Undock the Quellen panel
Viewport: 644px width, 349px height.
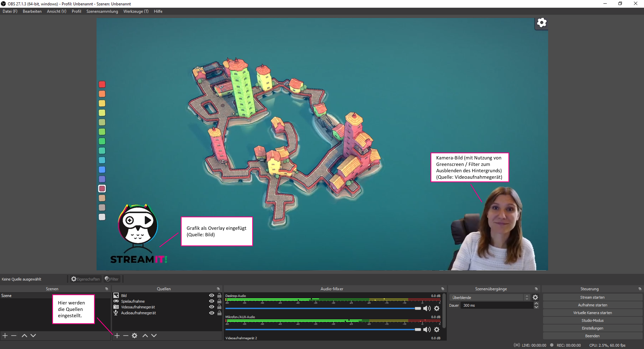(218, 289)
